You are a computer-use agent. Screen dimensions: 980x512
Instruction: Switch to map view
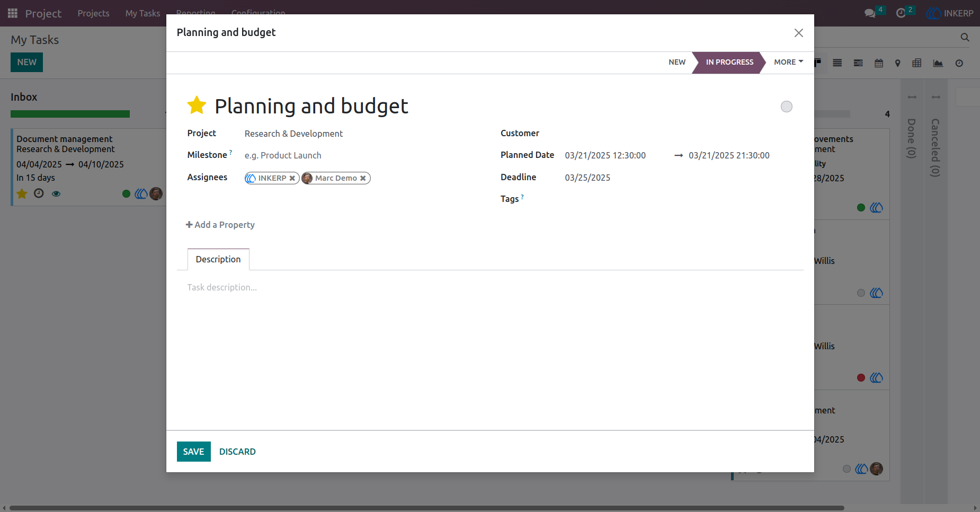click(x=898, y=63)
